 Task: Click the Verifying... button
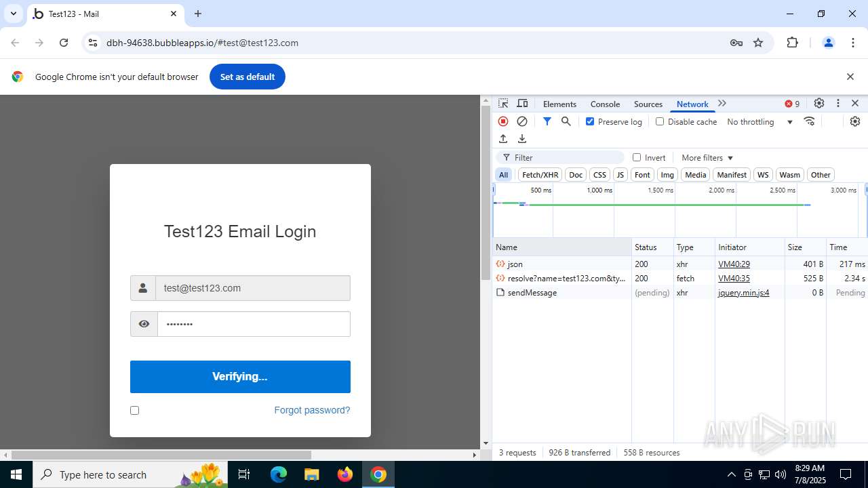pos(240,377)
